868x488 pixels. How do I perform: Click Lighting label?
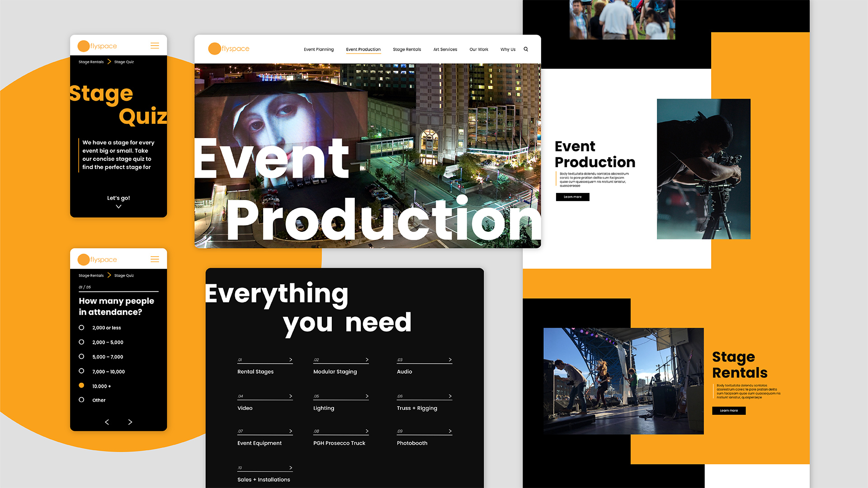pos(324,408)
